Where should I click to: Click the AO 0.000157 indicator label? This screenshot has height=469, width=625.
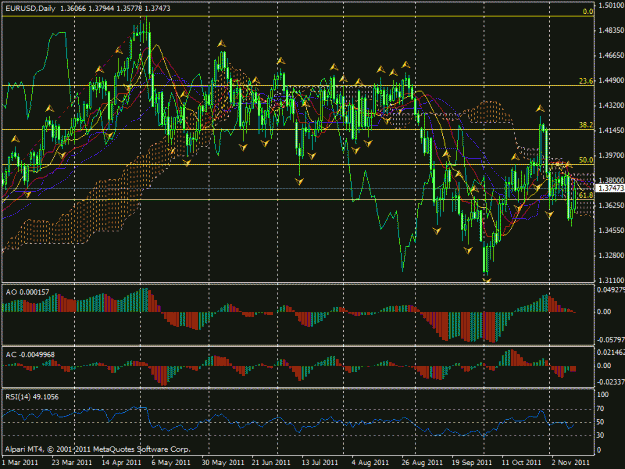28,292
